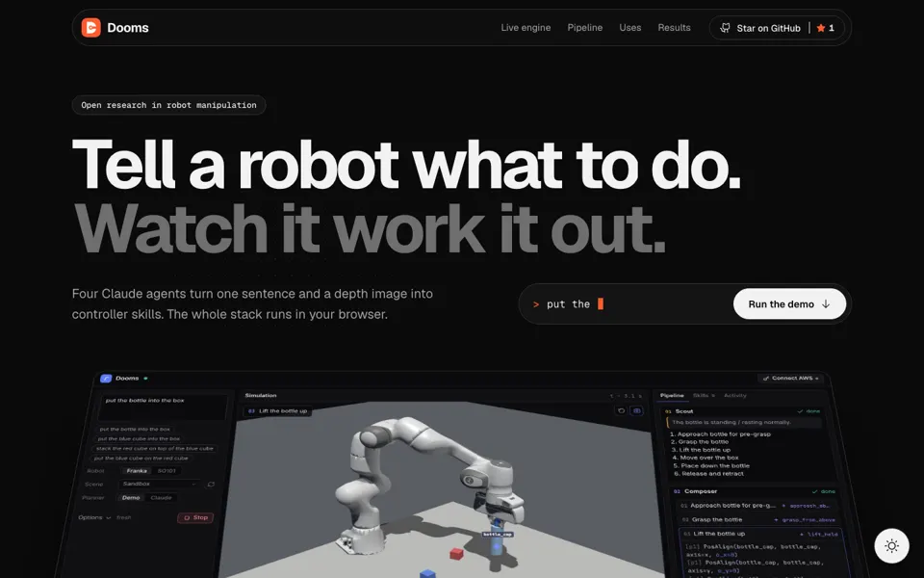Click the orange star count icon
The image size is (924, 578).
click(821, 28)
